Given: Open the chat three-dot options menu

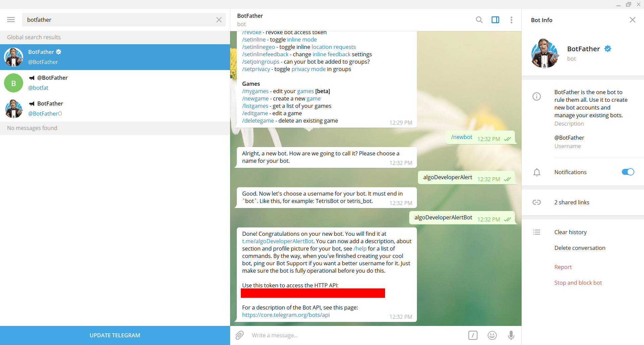Looking at the screenshot, I should tap(512, 20).
